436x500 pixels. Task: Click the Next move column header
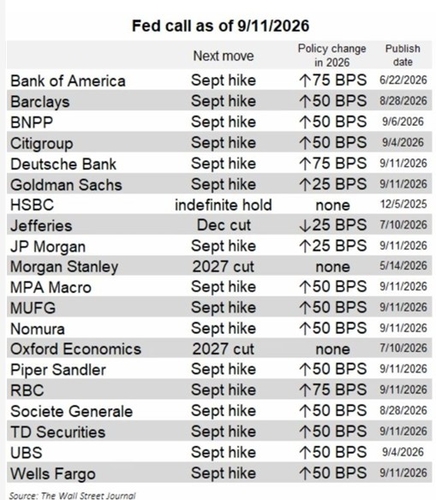pos(223,56)
